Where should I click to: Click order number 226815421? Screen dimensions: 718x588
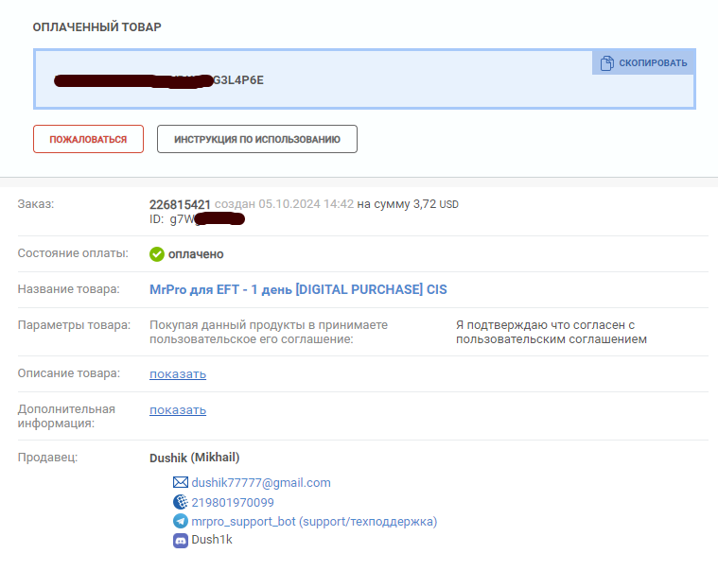pos(180,204)
